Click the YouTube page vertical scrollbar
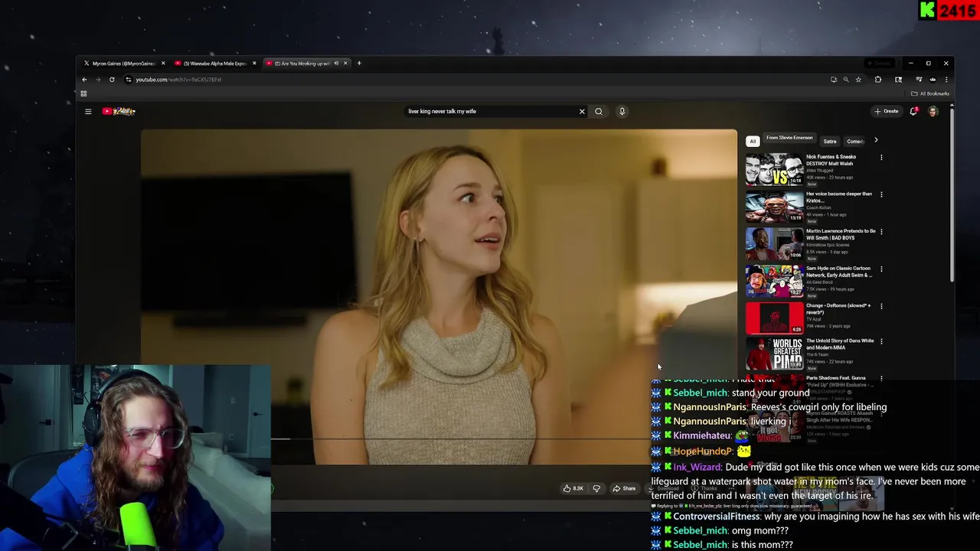 [952, 195]
